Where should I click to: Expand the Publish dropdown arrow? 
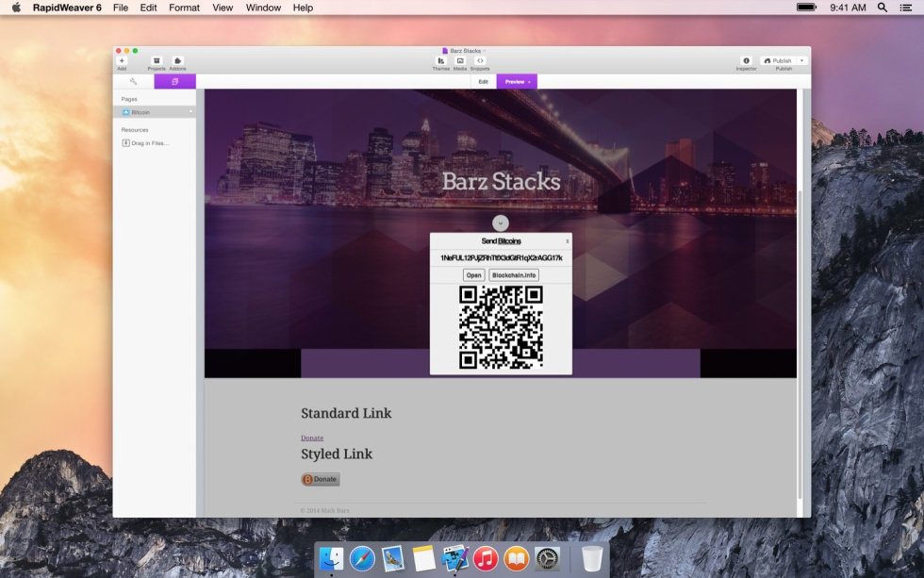pos(802,60)
